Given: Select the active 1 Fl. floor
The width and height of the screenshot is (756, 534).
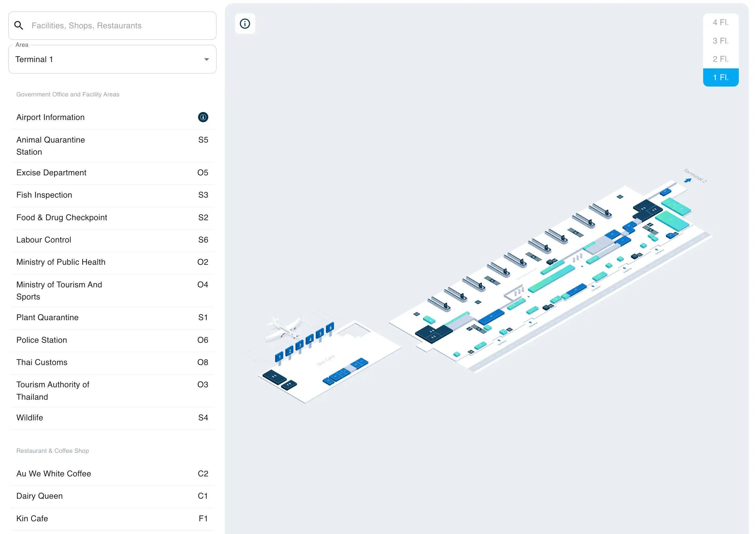Looking at the screenshot, I should 720,77.
